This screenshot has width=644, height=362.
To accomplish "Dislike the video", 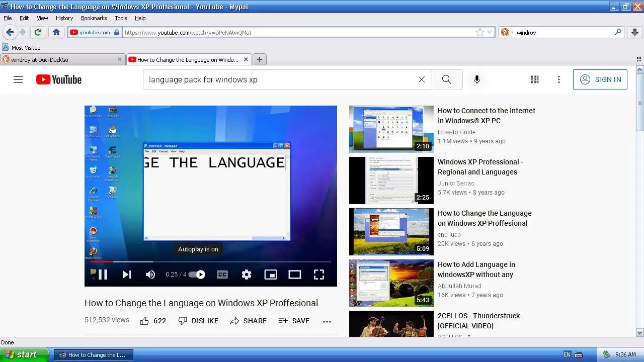I will pos(198,321).
